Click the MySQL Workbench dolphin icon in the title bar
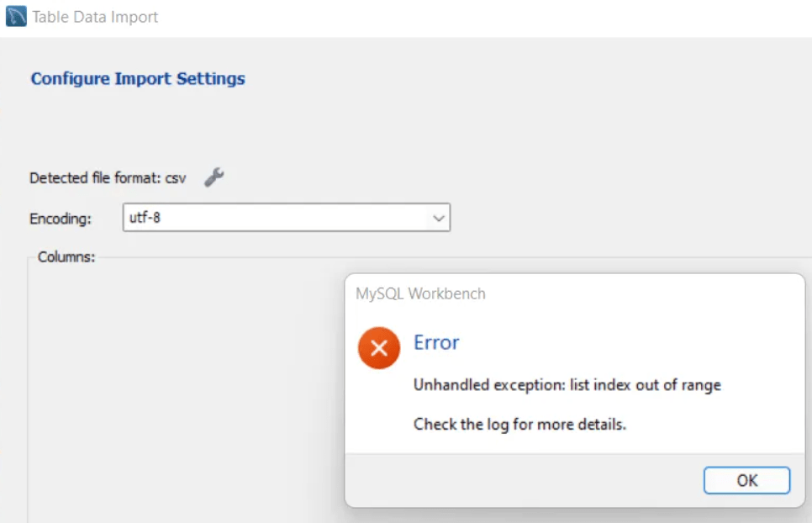 (x=16, y=17)
